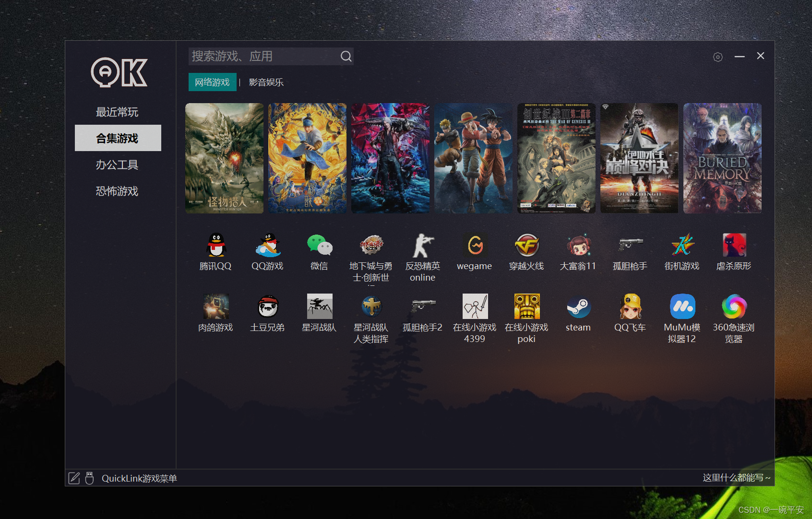Screen dimensions: 812x519
Task: Open 最近常玩 in sidebar
Action: (117, 112)
